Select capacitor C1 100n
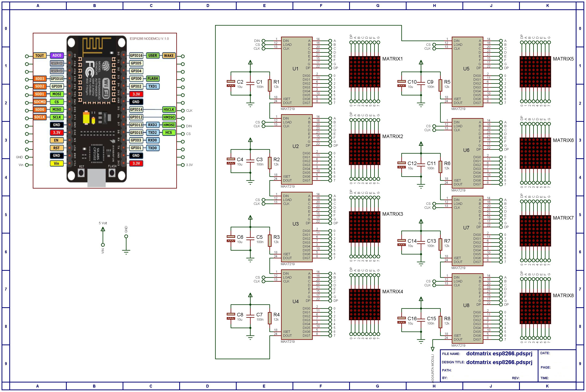This screenshot has width=586, height=392. click(250, 83)
